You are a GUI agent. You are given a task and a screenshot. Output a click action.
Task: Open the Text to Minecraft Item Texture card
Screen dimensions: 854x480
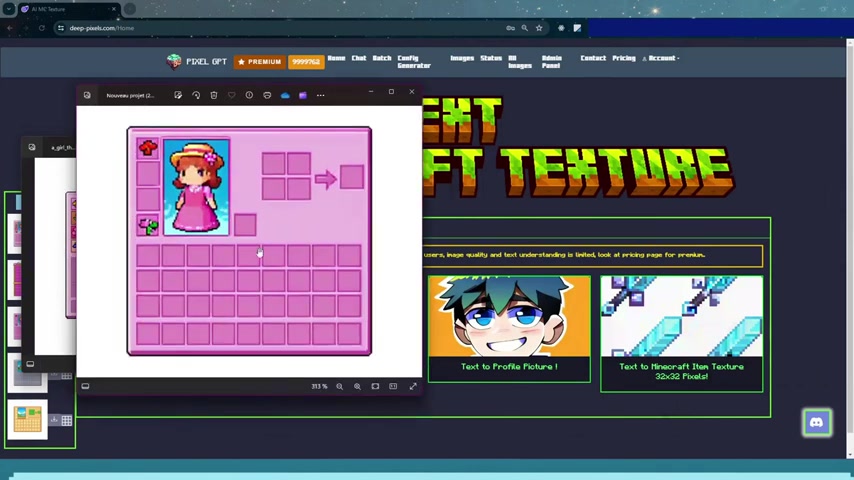[x=681, y=333]
